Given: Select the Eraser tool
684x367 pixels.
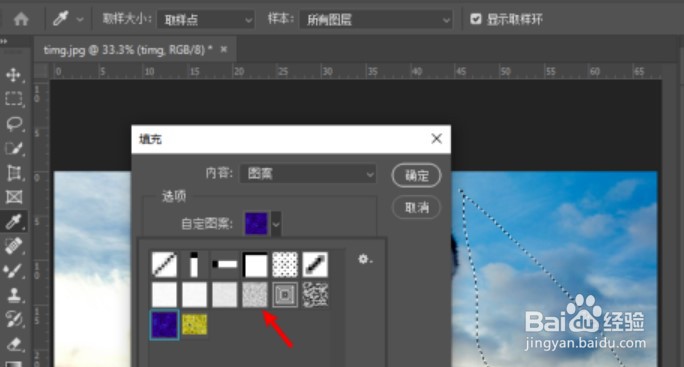Looking at the screenshot, I should pyautogui.click(x=14, y=344).
